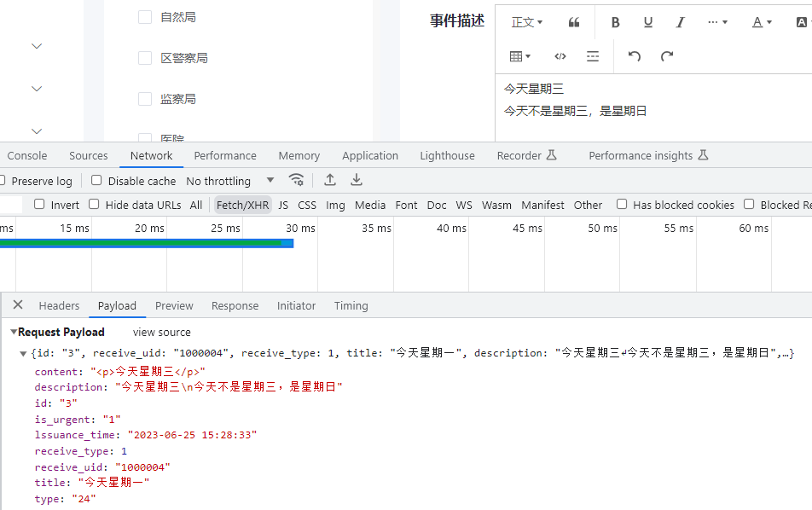
Task: Open the Recorder tab
Action: (526, 156)
